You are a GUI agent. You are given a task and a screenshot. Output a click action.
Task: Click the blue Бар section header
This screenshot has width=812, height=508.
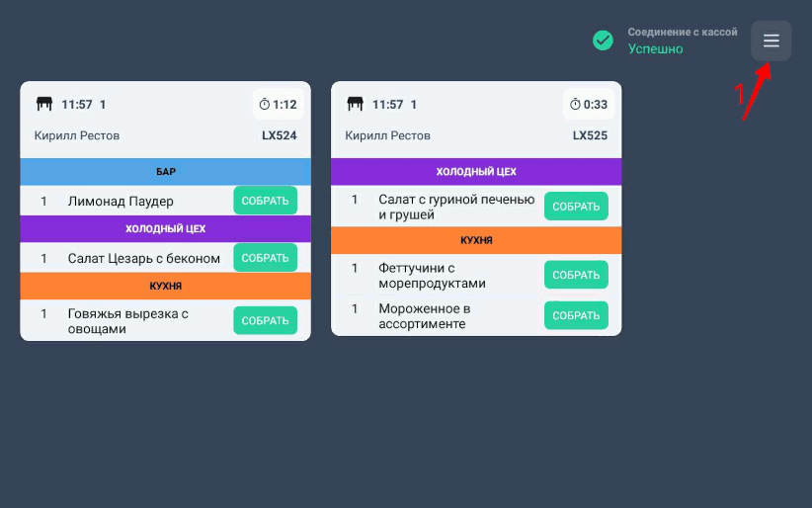(165, 172)
